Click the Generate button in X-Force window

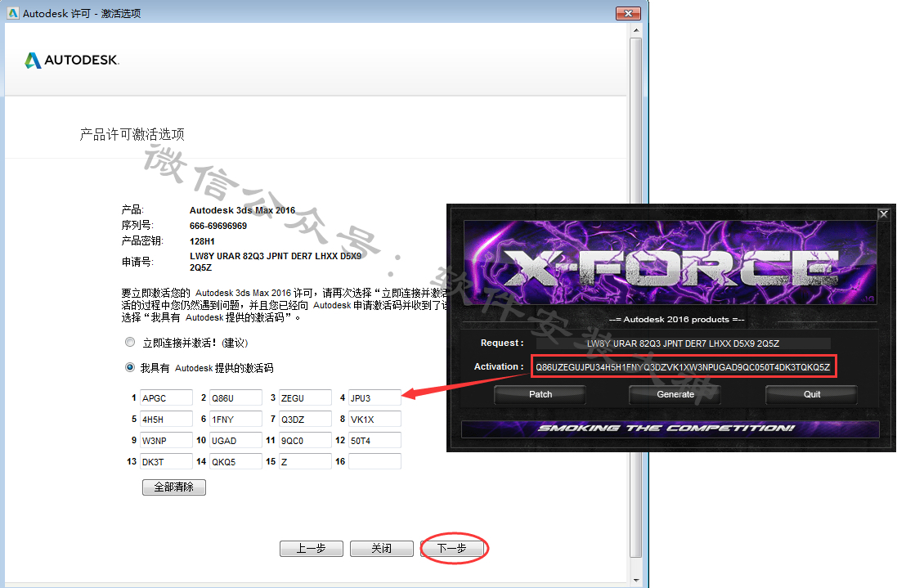[675, 394]
